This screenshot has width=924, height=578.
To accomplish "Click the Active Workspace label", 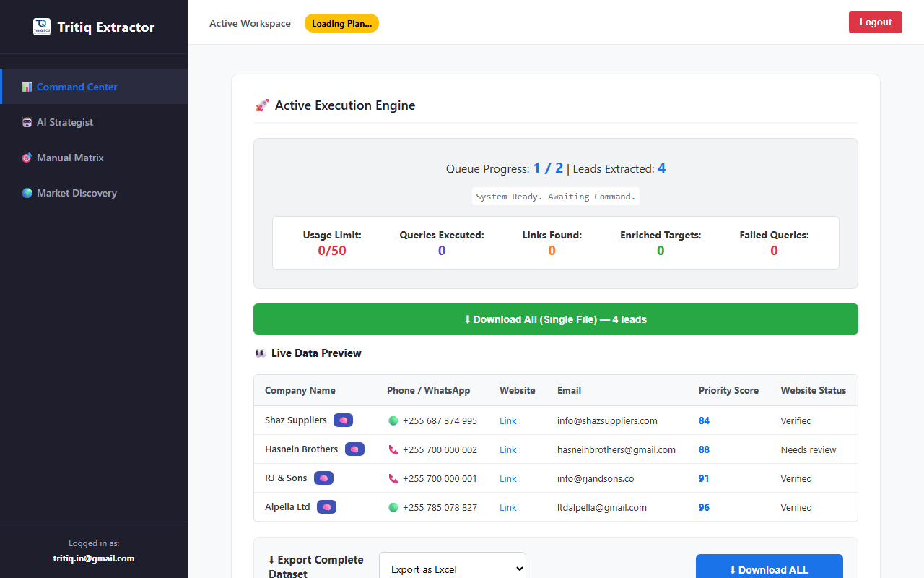I will click(250, 23).
